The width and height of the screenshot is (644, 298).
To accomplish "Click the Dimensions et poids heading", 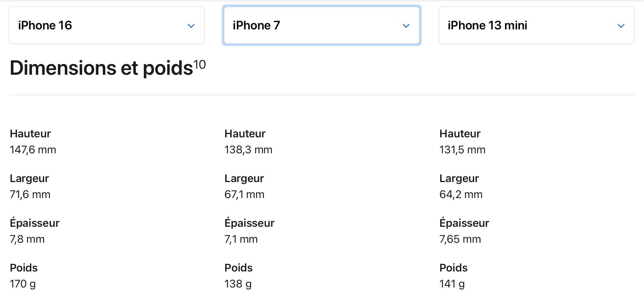I will pos(101,68).
